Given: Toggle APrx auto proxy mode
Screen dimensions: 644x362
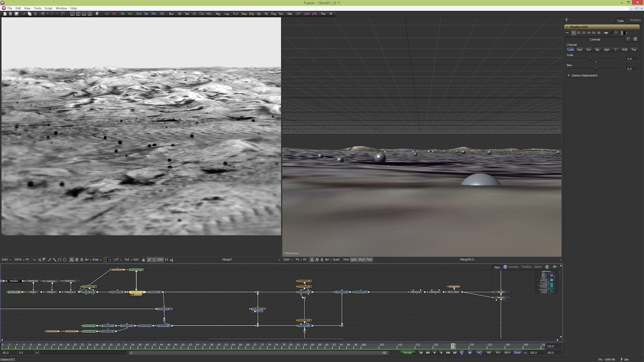Looking at the screenshot, I should coord(507,353).
